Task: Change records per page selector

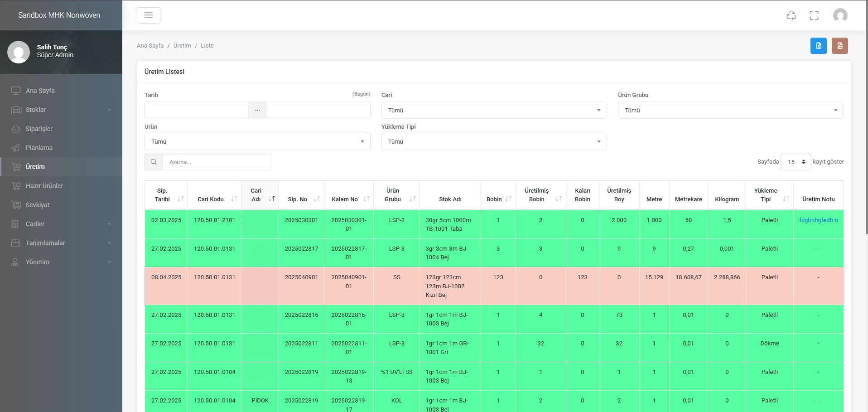Action: (796, 162)
